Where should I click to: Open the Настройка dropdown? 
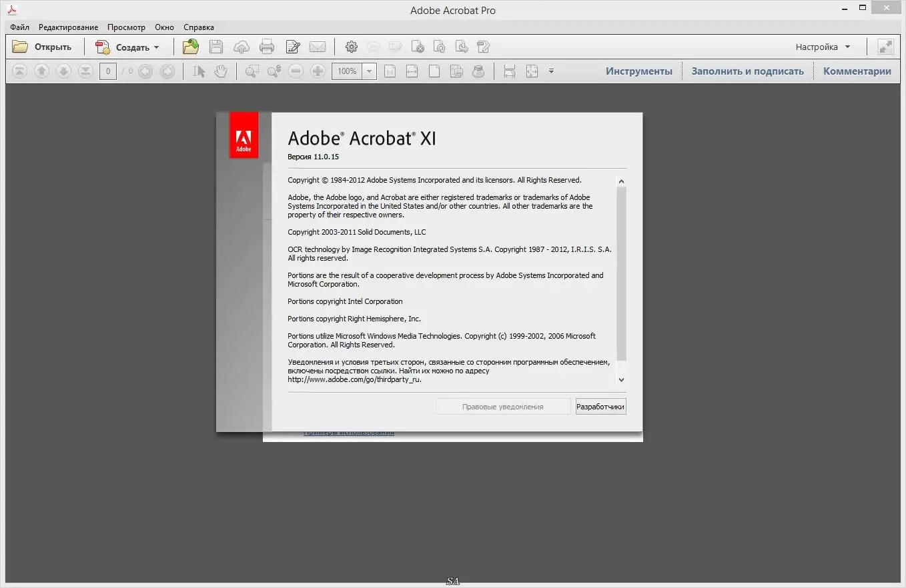click(823, 47)
